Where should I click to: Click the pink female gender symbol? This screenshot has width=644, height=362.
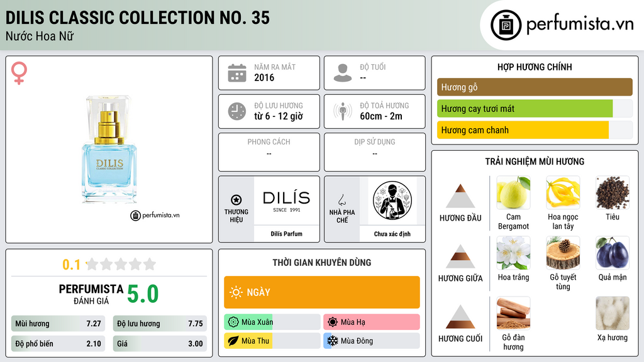pyautogui.click(x=19, y=73)
